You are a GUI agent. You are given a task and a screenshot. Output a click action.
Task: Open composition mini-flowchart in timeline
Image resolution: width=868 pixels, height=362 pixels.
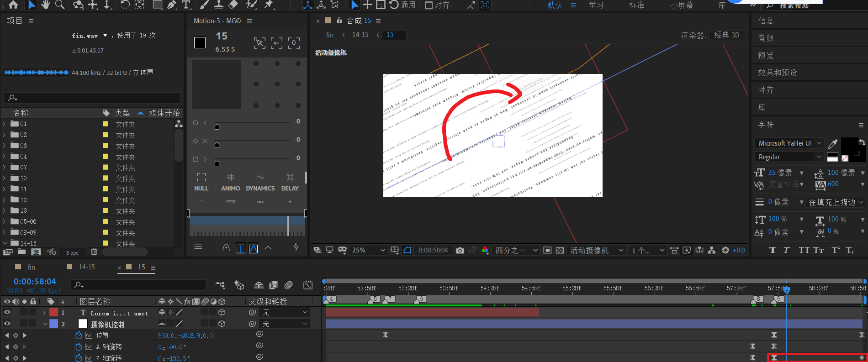(220, 285)
